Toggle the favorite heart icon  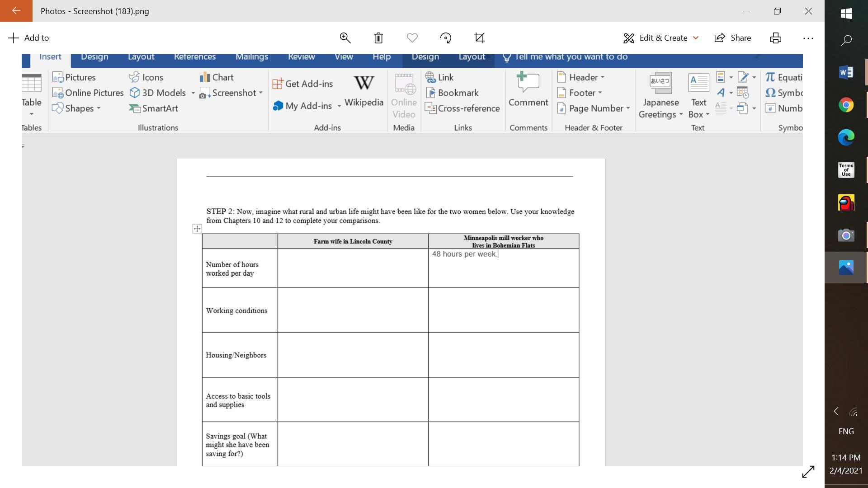412,38
